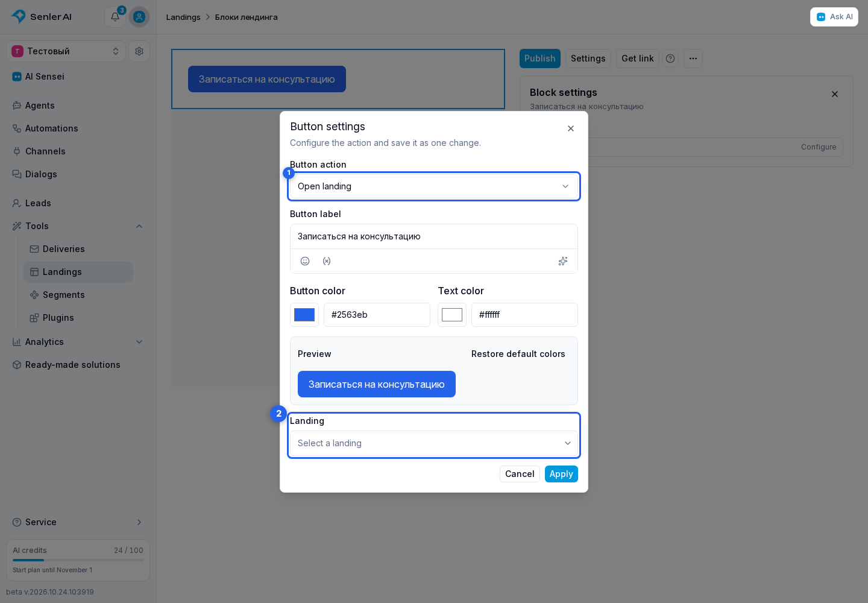Open the Select a landing dropdown

[434, 443]
